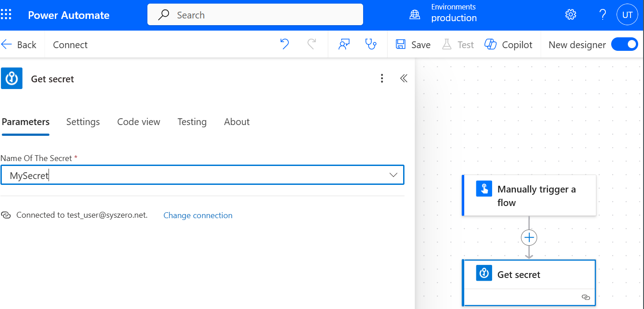Click the Test button
This screenshot has height=309, width=644.
coord(458,45)
